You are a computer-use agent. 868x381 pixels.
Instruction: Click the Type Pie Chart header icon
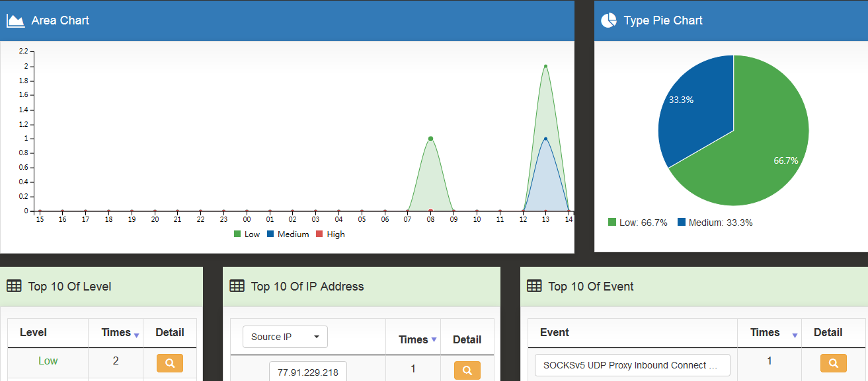tap(608, 20)
